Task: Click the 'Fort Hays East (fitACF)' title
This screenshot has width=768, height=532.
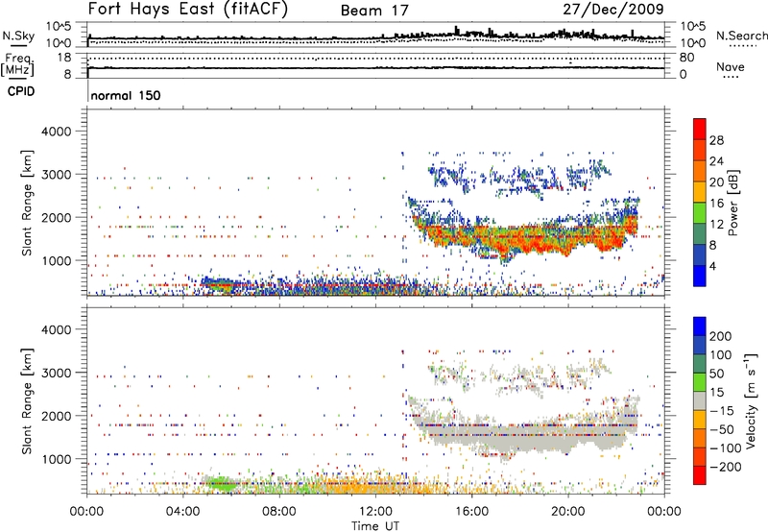Action: point(188,9)
